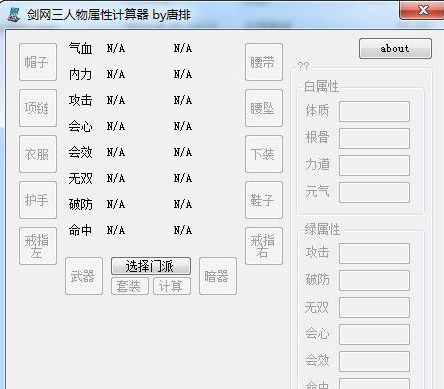Select the 无双 field under 绿属性

pos(374,307)
